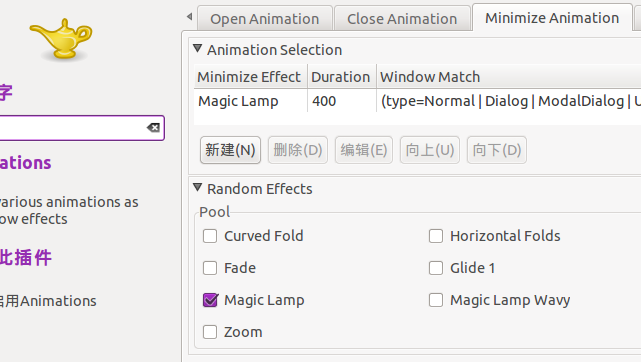The height and width of the screenshot is (362, 641).
Task: Enable the Magic Lamp Wavy checkbox
Action: click(436, 300)
